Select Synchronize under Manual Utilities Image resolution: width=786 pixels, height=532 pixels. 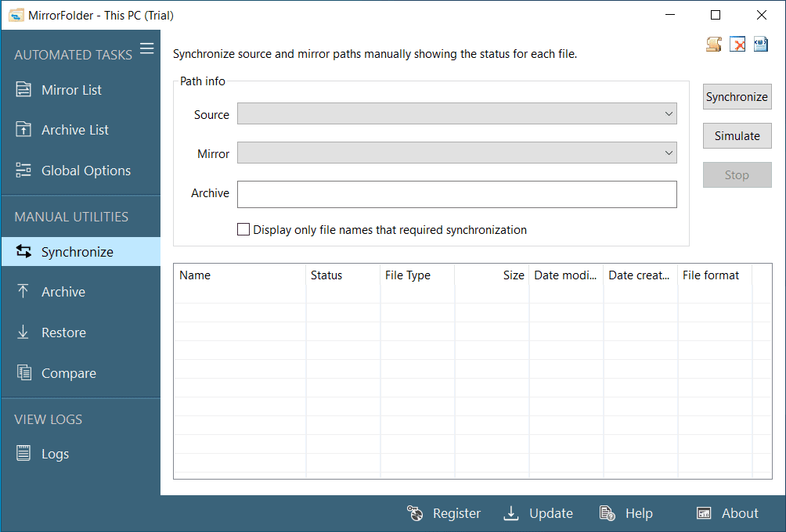(x=81, y=252)
